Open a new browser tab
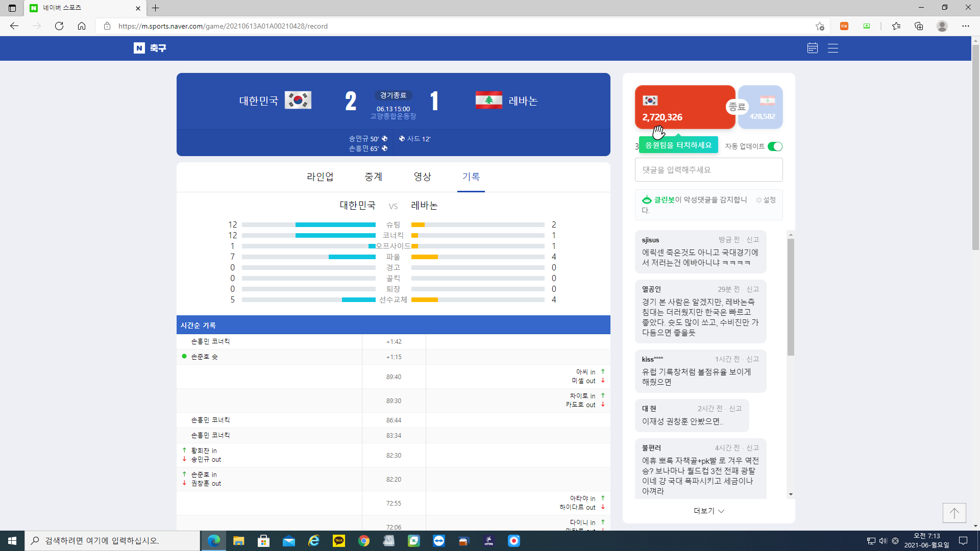This screenshot has width=980, height=551. pos(156,8)
